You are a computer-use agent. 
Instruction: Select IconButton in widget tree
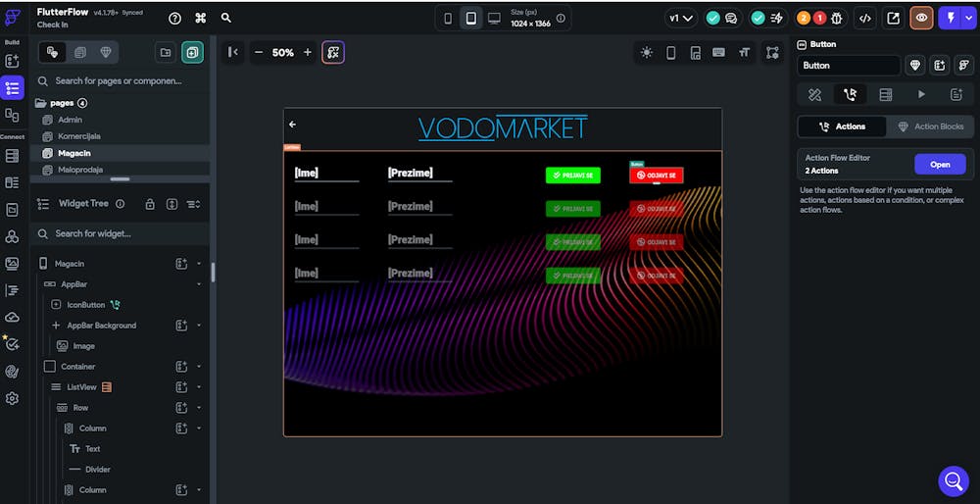point(85,305)
